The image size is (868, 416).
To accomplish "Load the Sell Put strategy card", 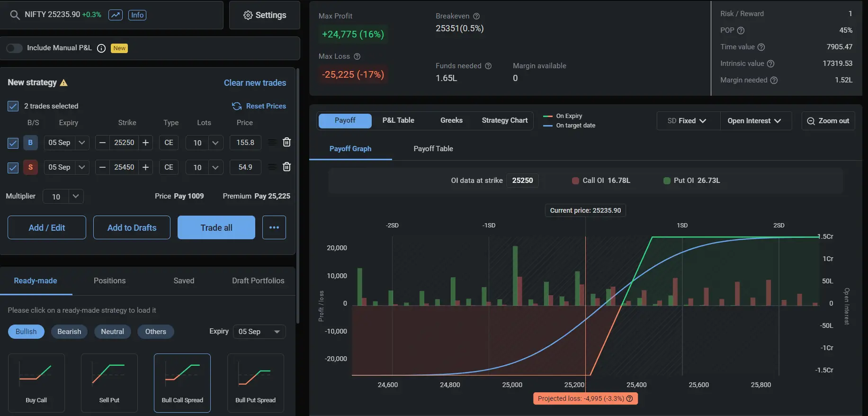I will pyautogui.click(x=109, y=383).
